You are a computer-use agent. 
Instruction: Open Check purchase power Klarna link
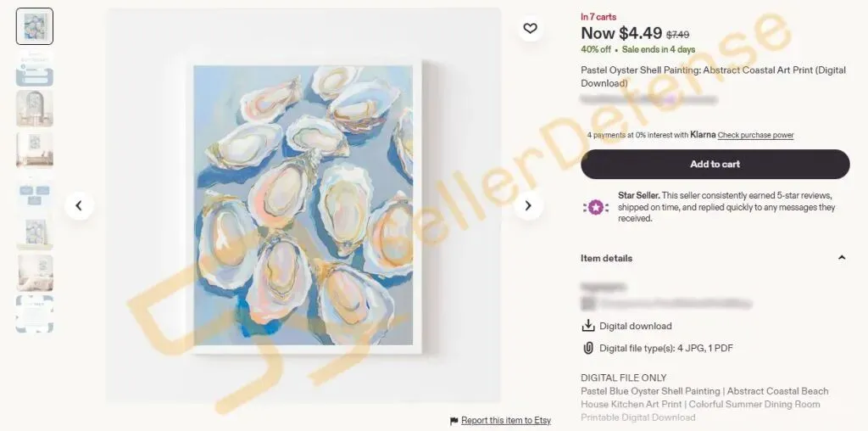click(x=755, y=135)
